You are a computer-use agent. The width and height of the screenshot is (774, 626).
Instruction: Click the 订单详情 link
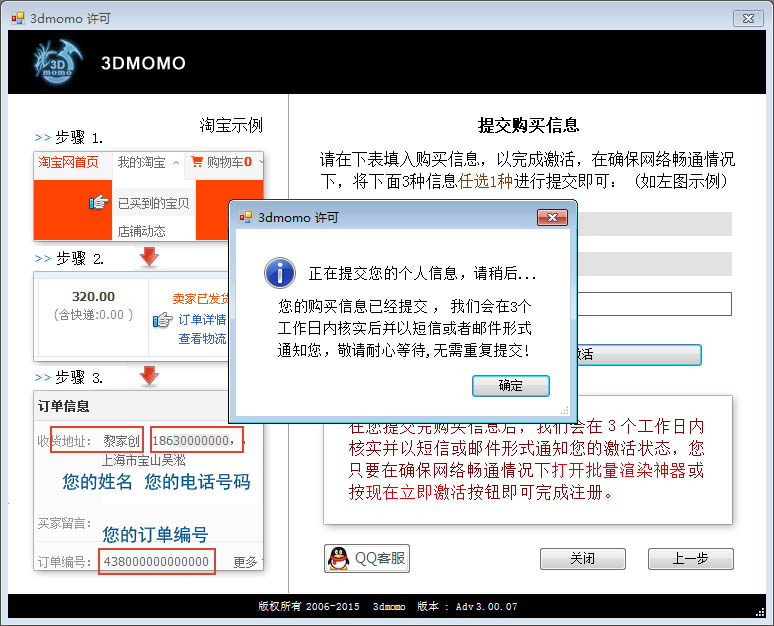click(x=202, y=320)
